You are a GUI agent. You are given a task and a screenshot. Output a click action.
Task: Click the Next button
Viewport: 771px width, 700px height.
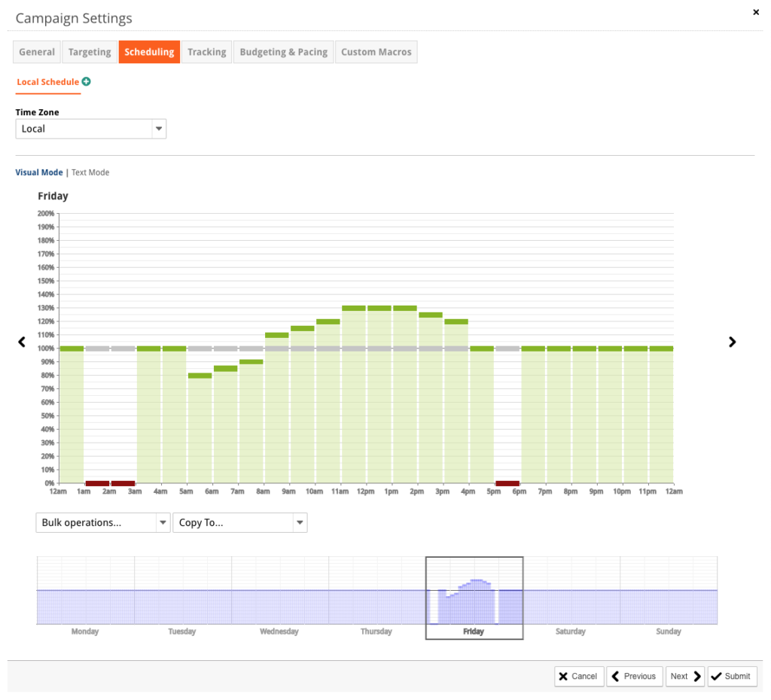click(x=685, y=677)
